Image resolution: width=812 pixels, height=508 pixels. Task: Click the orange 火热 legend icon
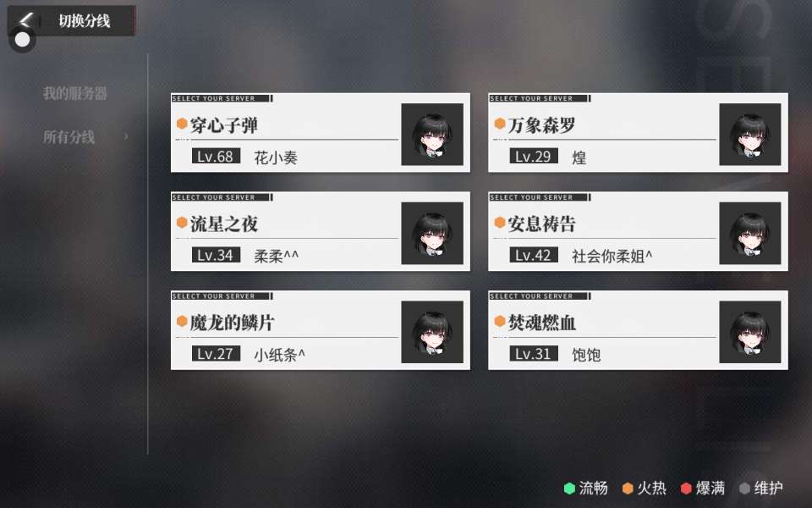(x=628, y=489)
